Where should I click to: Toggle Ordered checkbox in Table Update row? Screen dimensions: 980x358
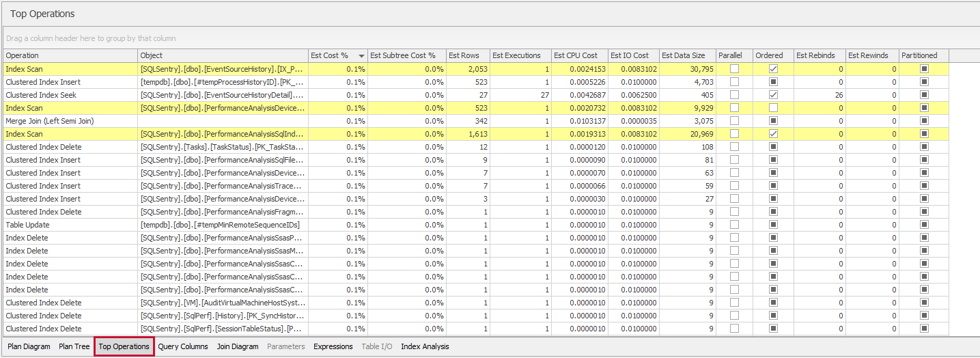[773, 225]
